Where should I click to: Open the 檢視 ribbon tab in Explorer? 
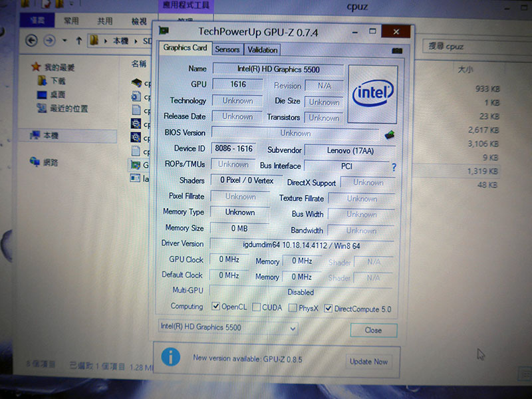tap(139, 21)
